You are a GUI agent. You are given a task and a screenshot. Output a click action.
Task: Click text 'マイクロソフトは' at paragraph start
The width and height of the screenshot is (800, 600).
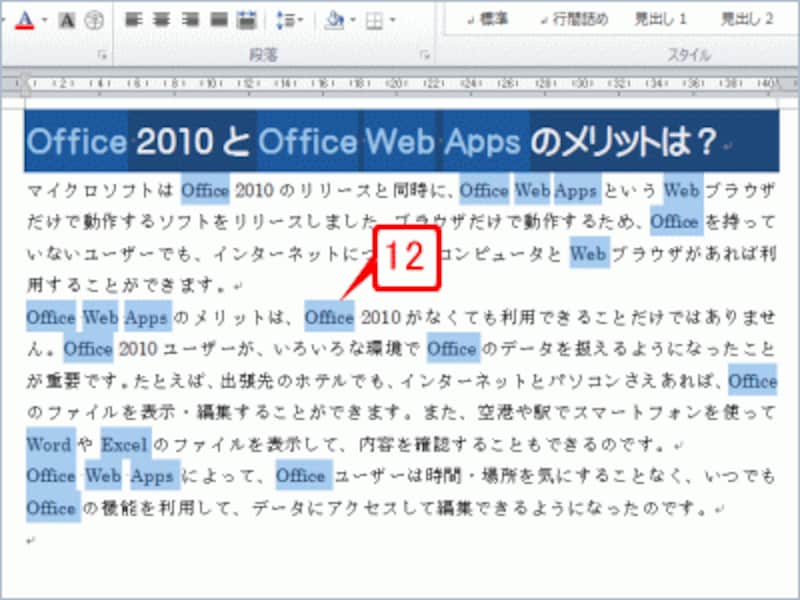pyautogui.click(x=101, y=190)
